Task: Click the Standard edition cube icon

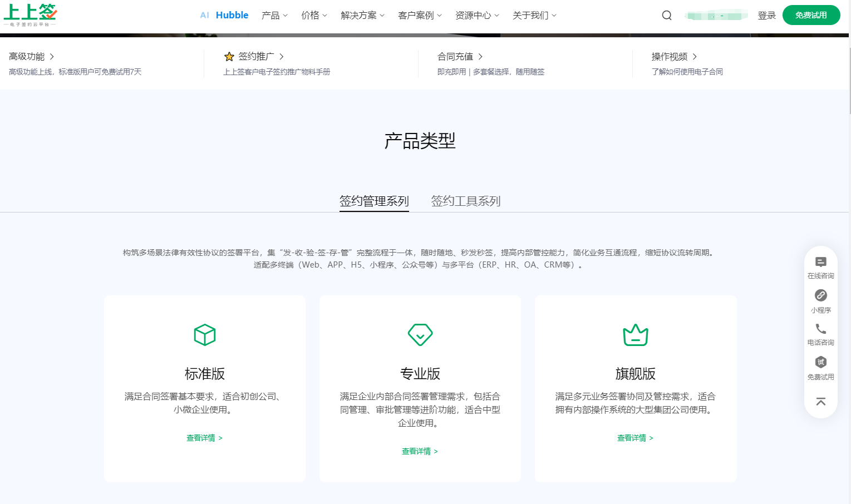Action: coord(204,335)
